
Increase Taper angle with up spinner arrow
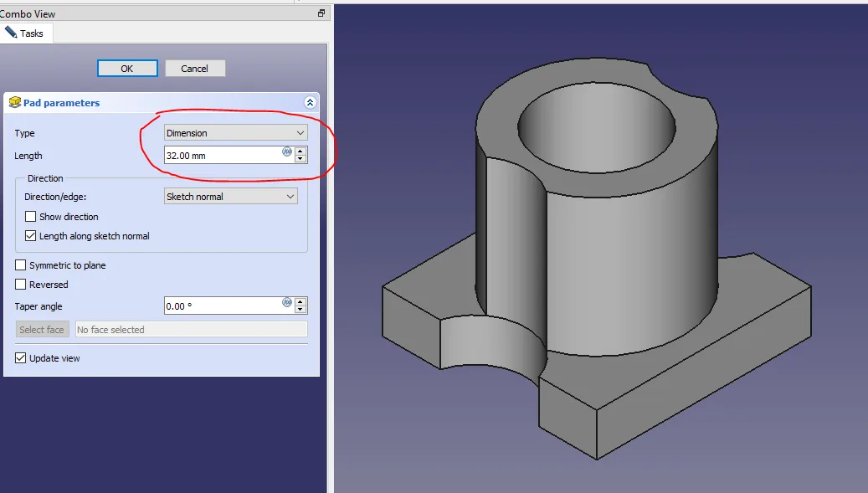(x=300, y=302)
